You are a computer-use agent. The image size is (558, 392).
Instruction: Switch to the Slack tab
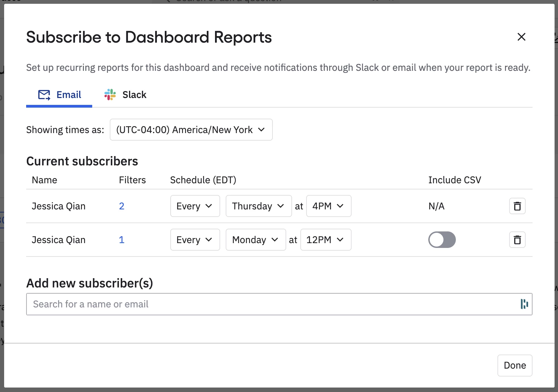pos(125,95)
